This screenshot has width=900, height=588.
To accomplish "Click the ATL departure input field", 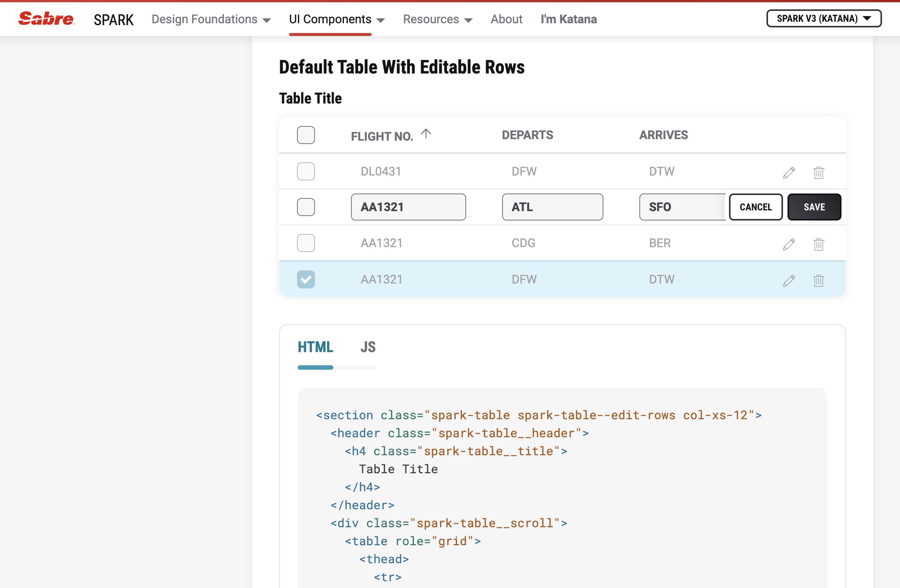I will coord(552,207).
